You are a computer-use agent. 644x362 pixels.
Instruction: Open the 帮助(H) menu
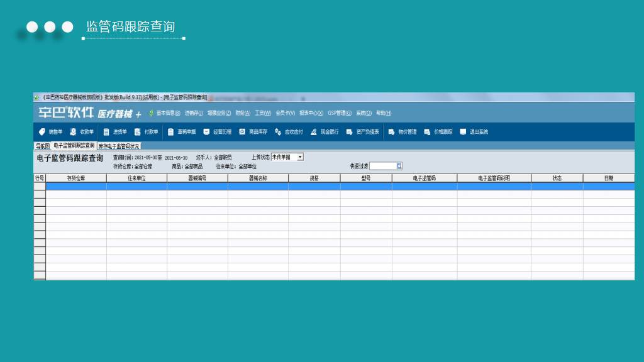(384, 113)
